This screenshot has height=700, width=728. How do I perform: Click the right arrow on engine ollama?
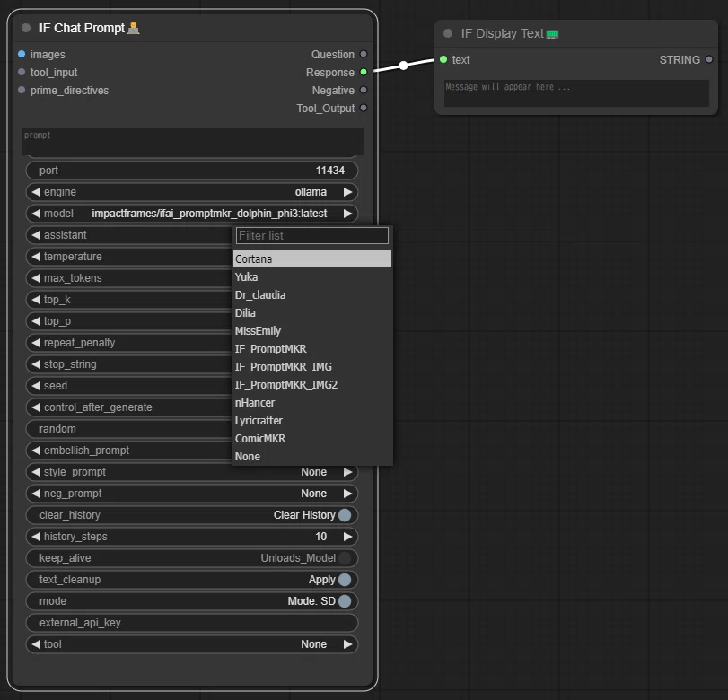347,192
